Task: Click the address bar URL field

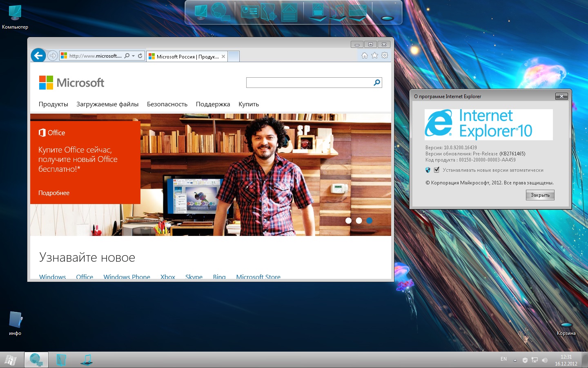Action: [x=96, y=56]
